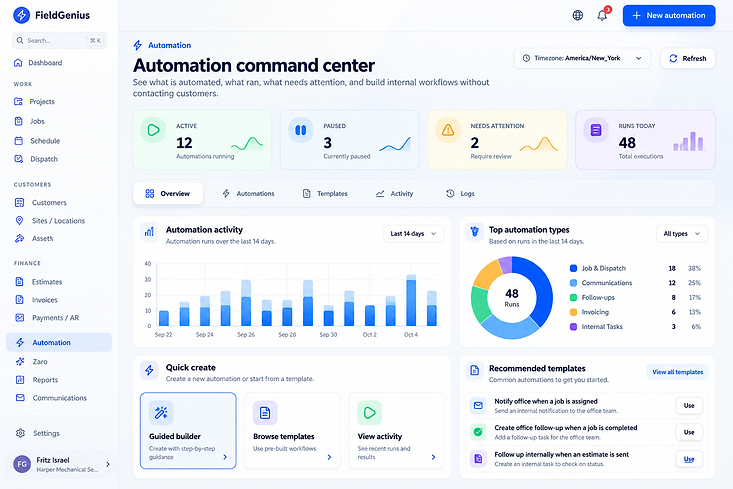The width and height of the screenshot is (733, 489).
Task: Switch to the Templates tab
Action: [x=325, y=194]
